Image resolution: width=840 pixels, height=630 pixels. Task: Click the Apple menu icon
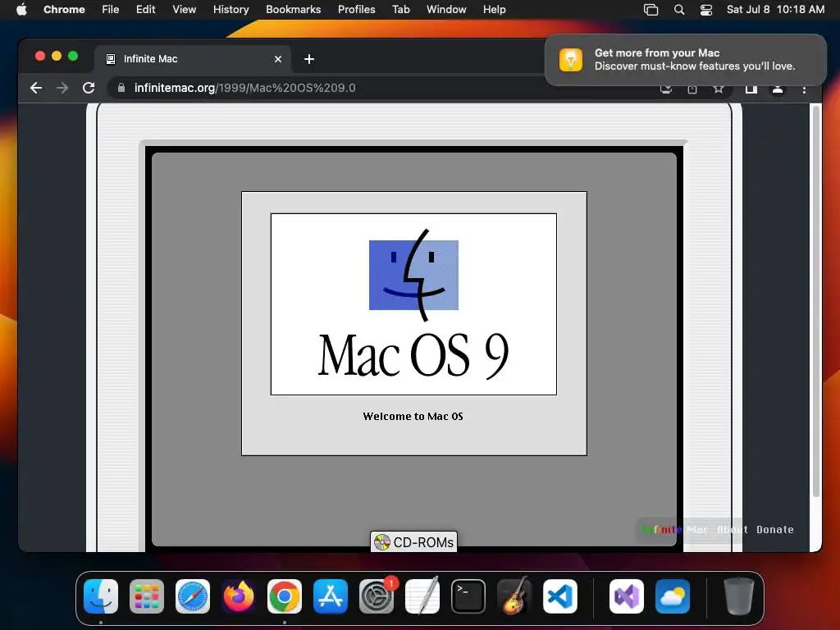point(21,9)
